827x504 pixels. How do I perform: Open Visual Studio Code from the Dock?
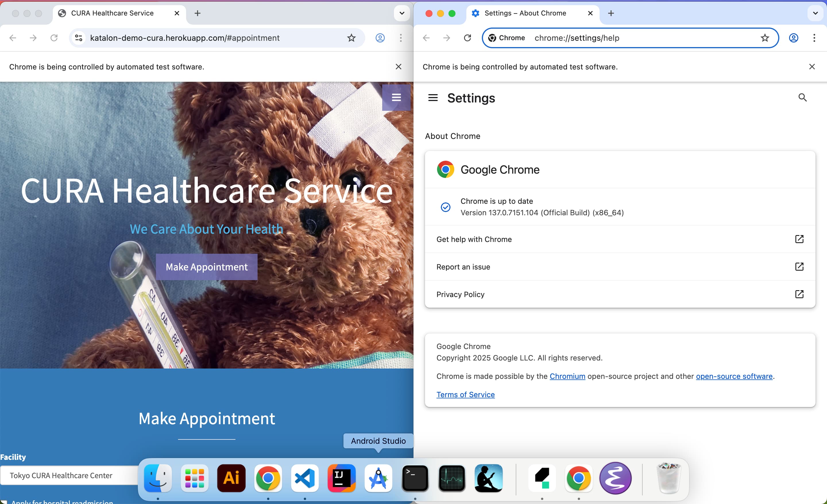(x=305, y=478)
